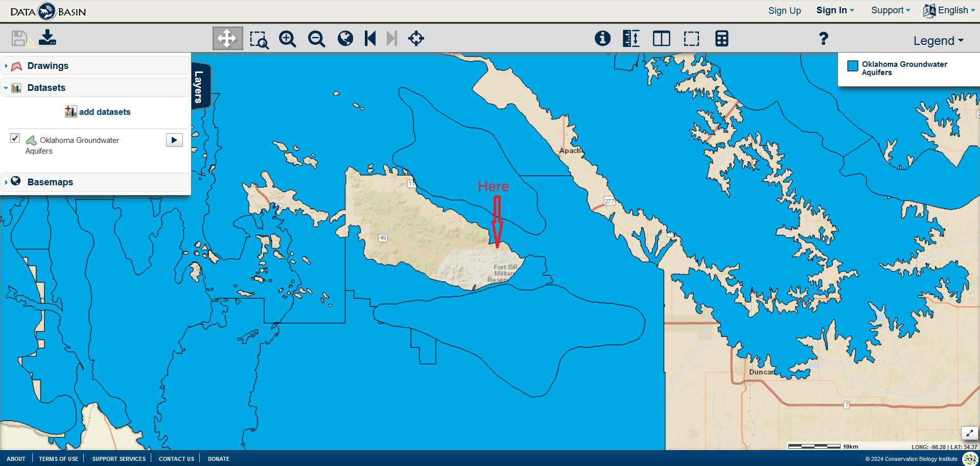Go to next map extent
This screenshot has width=980, height=466.
point(391,38)
